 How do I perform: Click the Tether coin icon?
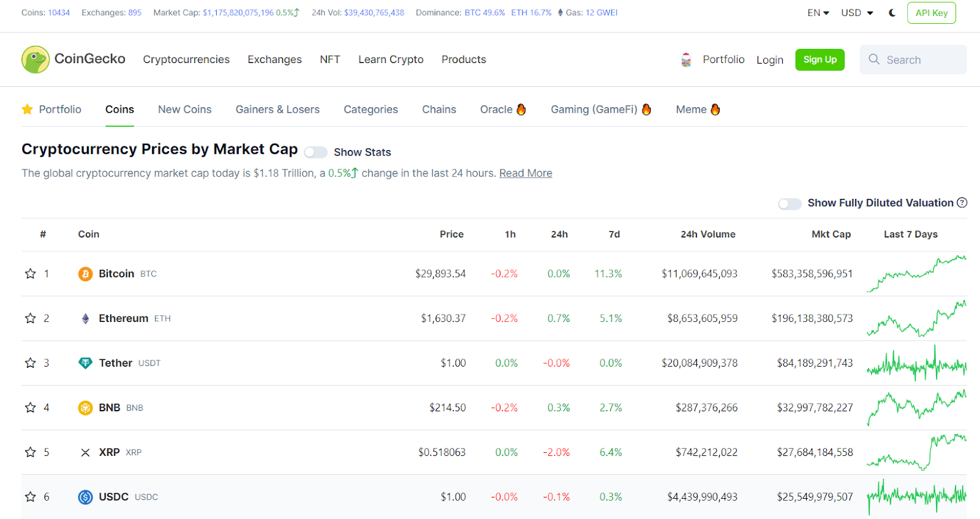pyautogui.click(x=85, y=363)
